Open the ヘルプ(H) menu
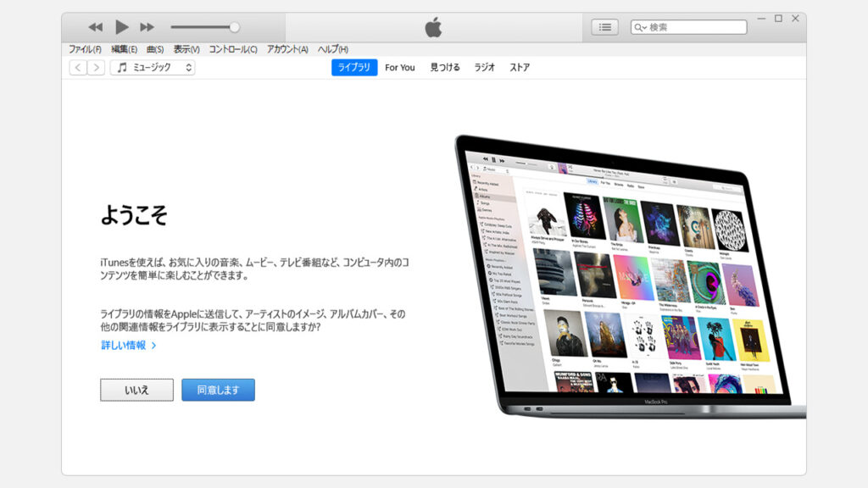The image size is (868, 488). [x=332, y=49]
